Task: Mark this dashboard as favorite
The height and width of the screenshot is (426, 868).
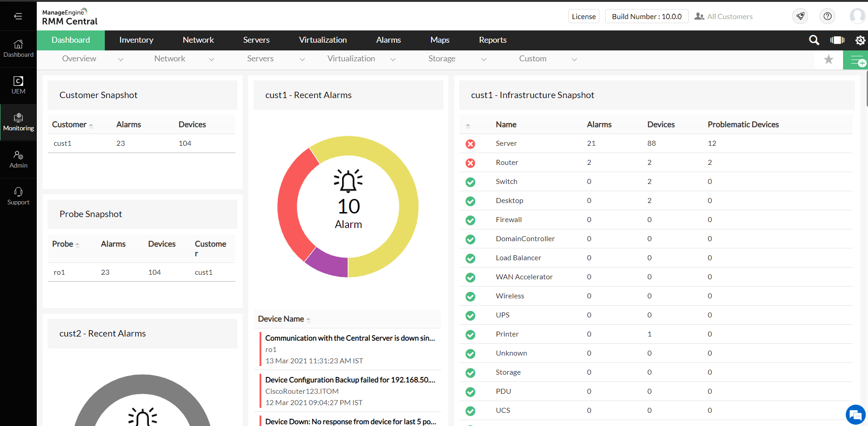Action: point(829,59)
